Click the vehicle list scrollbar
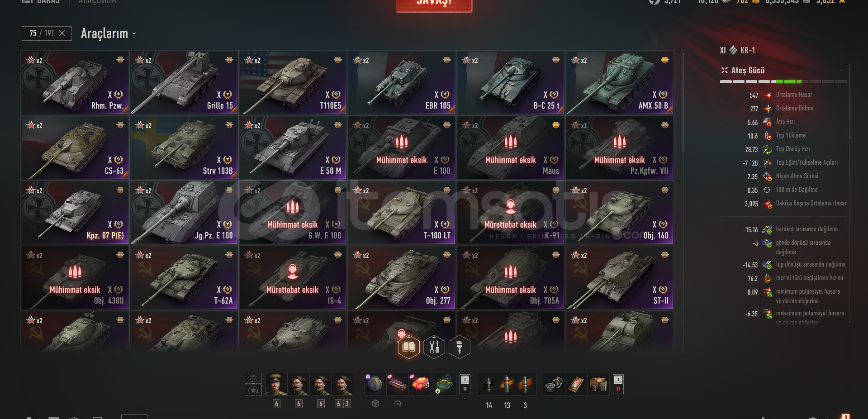 click(x=683, y=102)
